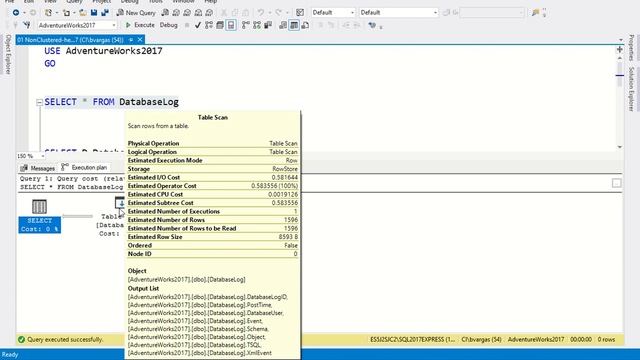This screenshot has height=360, width=640.
Task: Switch output to Results to Text
Action: (283, 25)
